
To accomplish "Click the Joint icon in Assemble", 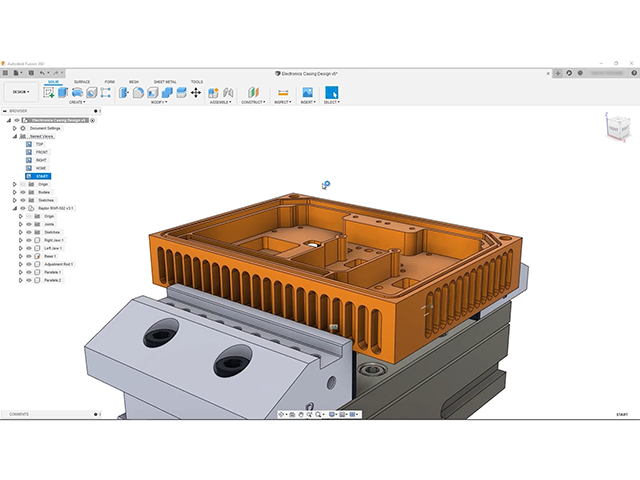I will coord(213,92).
